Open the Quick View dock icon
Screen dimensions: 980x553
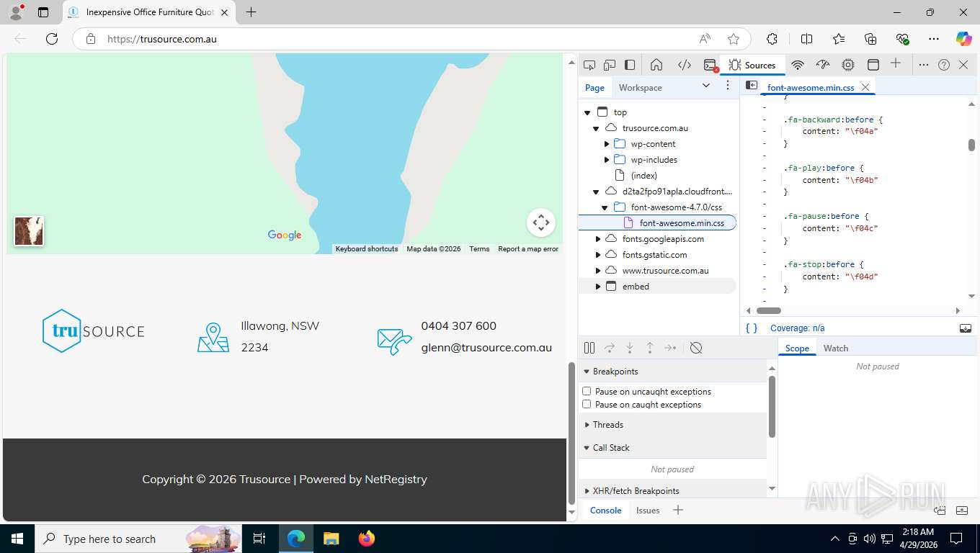pos(940,511)
